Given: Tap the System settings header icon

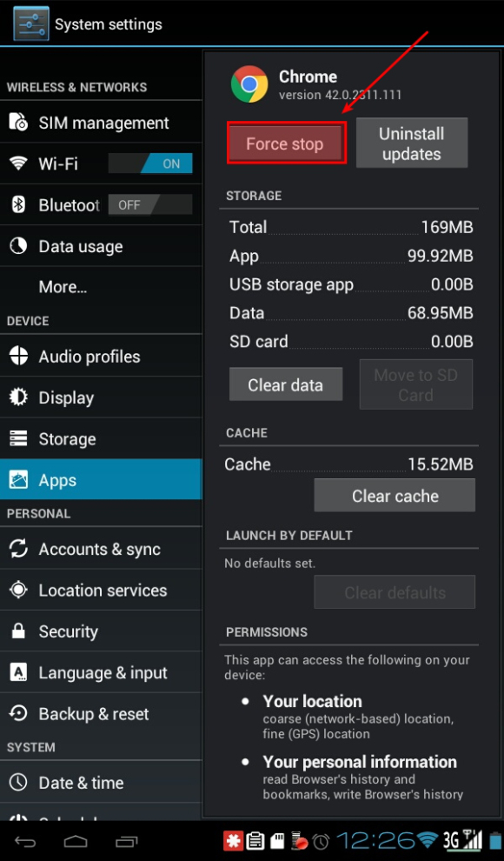Looking at the screenshot, I should coord(31,23).
